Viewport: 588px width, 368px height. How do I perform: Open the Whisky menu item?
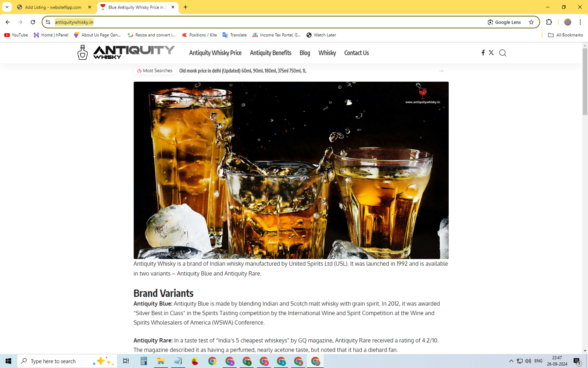tap(327, 53)
